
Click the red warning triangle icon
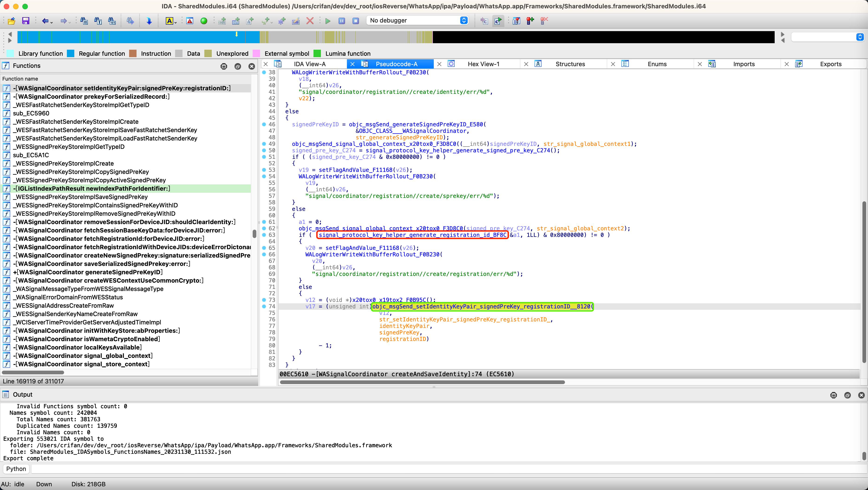190,21
